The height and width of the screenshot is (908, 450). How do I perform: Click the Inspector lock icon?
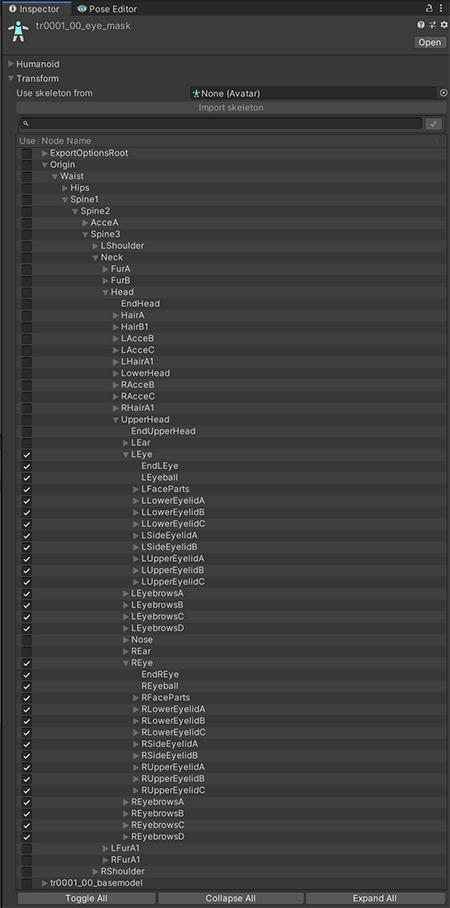point(429,8)
